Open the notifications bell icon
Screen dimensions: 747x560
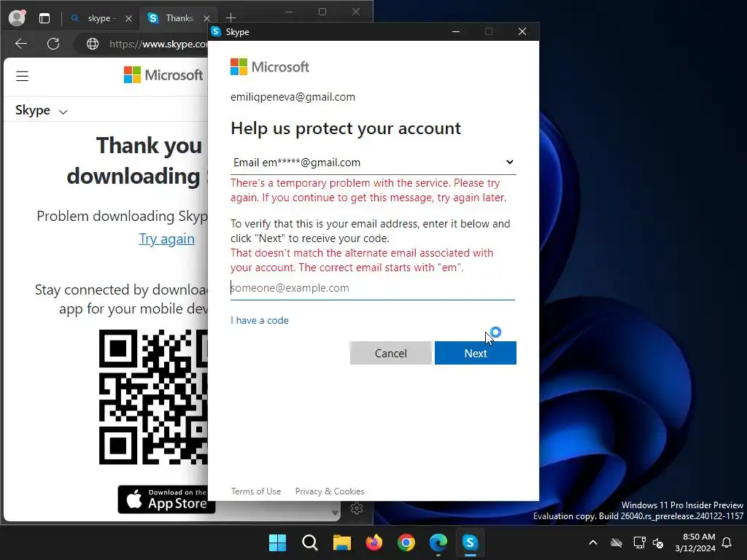(x=727, y=542)
